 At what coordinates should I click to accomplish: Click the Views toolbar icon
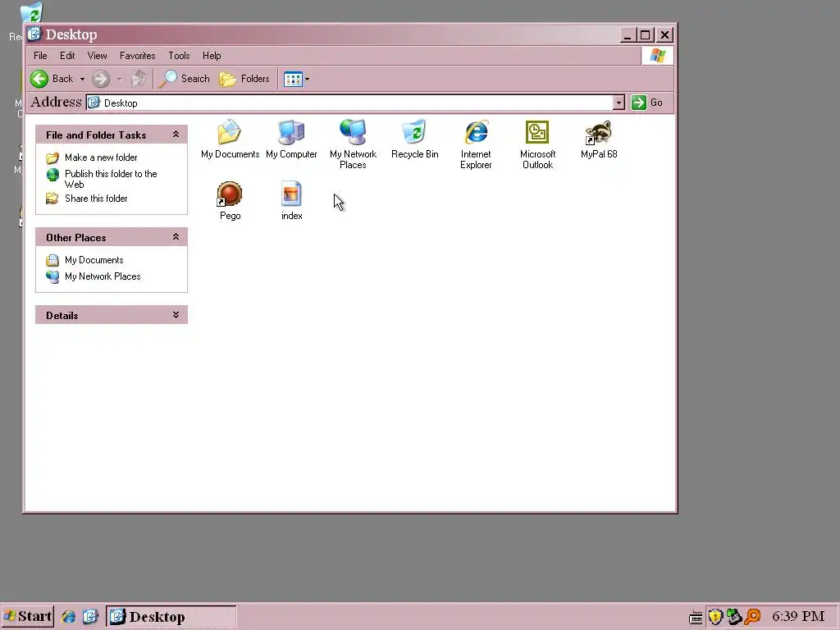[x=293, y=80]
